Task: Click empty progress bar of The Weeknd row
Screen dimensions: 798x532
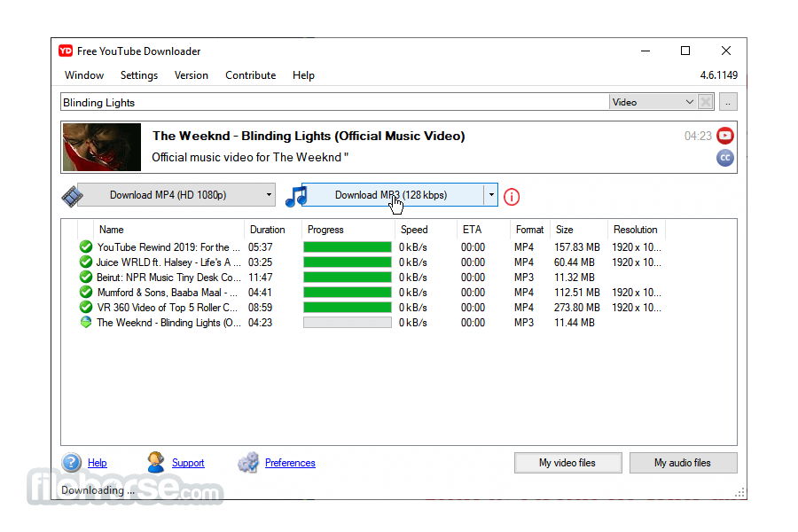Action: point(348,322)
